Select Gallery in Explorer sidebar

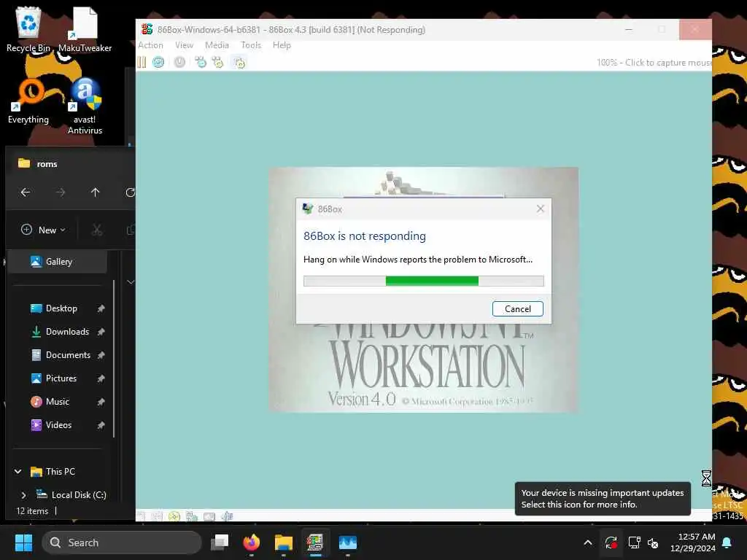pyautogui.click(x=58, y=262)
